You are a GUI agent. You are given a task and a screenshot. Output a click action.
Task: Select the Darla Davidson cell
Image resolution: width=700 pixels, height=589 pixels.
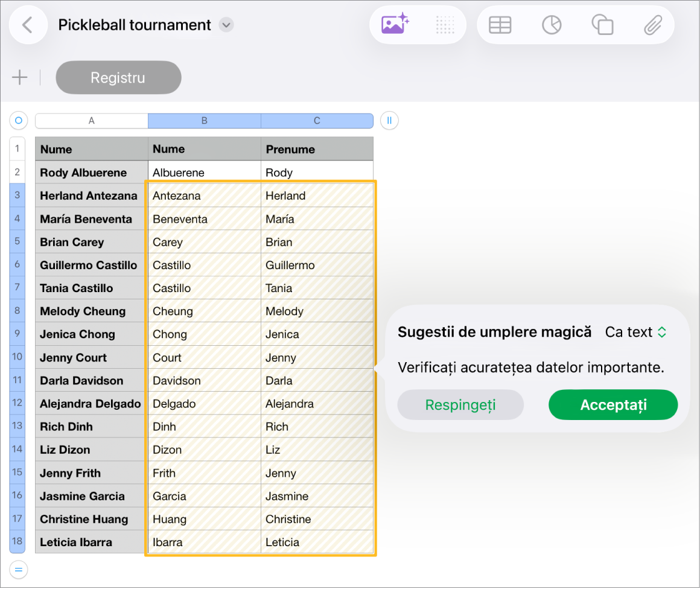(x=92, y=380)
